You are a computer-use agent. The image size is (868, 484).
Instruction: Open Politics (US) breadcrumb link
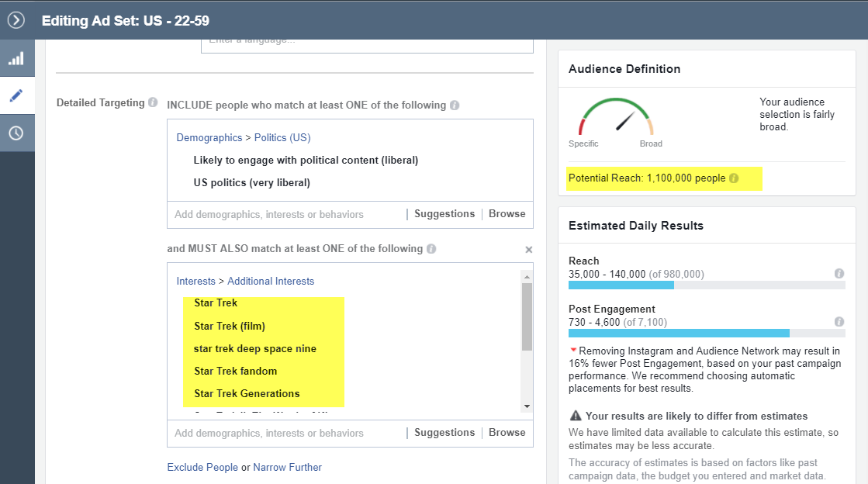pyautogui.click(x=282, y=137)
